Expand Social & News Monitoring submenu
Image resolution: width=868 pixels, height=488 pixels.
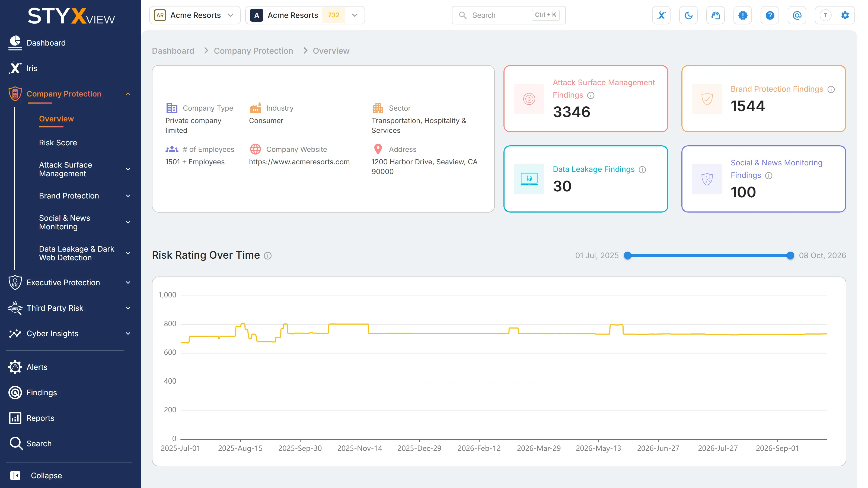pyautogui.click(x=128, y=222)
